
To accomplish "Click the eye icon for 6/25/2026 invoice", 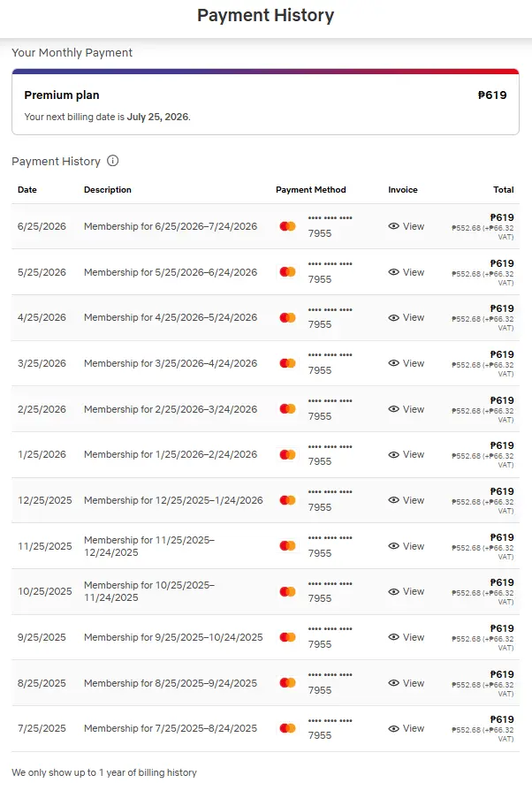I will coord(393,226).
